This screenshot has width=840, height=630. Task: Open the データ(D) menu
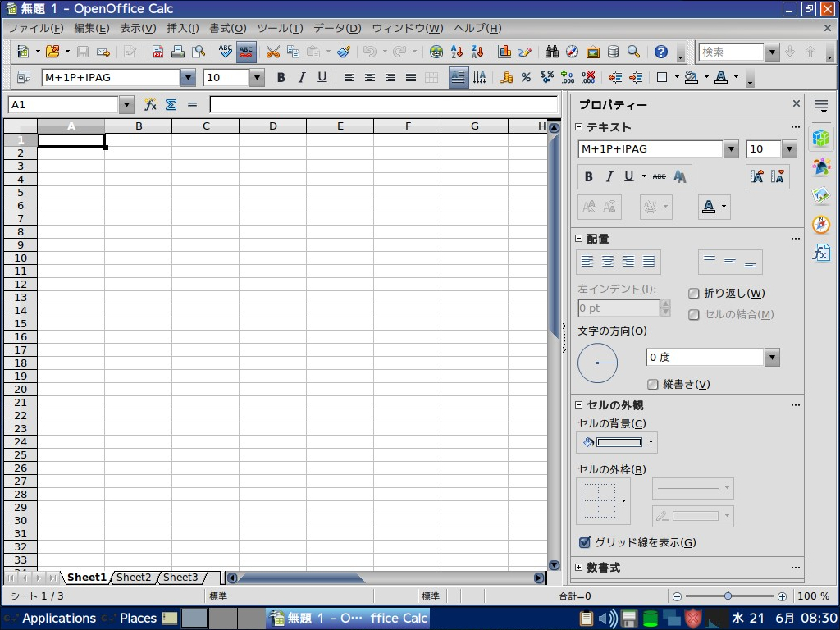pyautogui.click(x=337, y=29)
